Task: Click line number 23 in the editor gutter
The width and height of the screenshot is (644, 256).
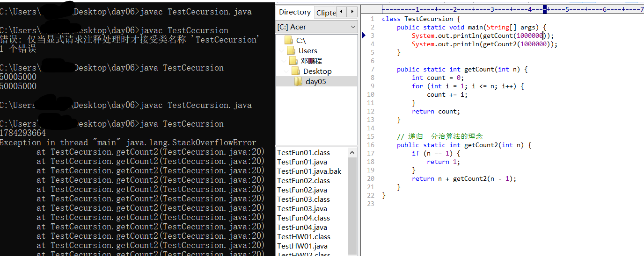Action: 371,204
